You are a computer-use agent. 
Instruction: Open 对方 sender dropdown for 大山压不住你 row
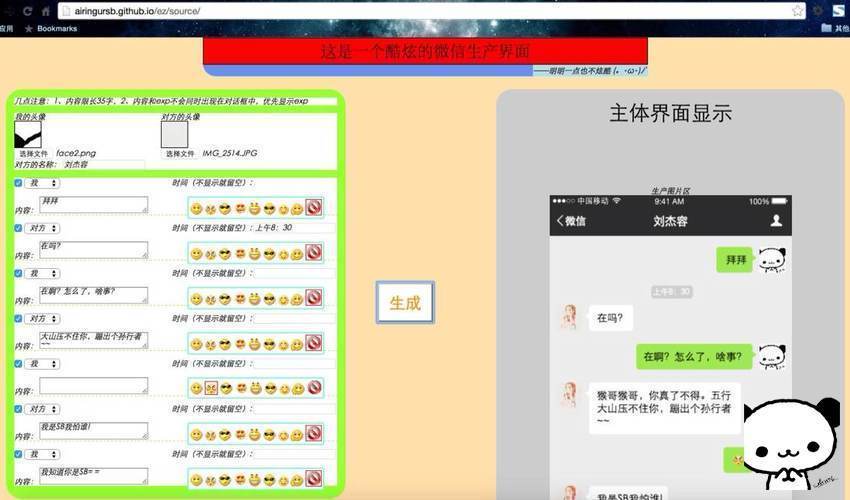pyautogui.click(x=43, y=319)
